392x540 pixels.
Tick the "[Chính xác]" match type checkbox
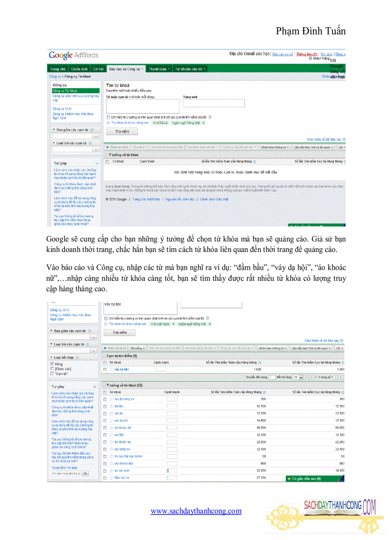coord(52,369)
